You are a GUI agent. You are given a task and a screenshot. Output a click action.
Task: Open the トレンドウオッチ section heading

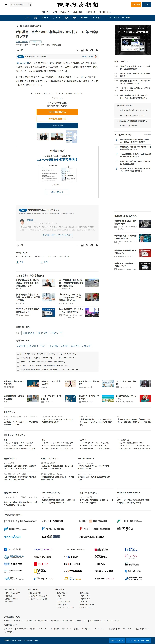(16, 435)
